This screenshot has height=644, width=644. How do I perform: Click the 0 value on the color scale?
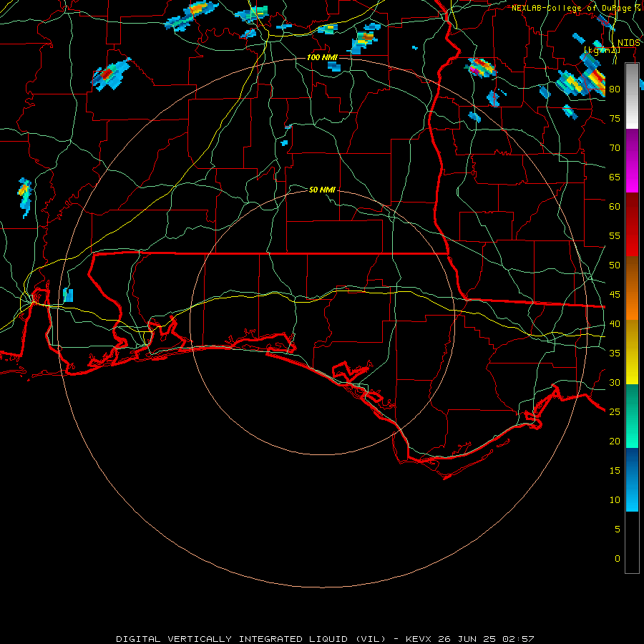click(x=618, y=559)
